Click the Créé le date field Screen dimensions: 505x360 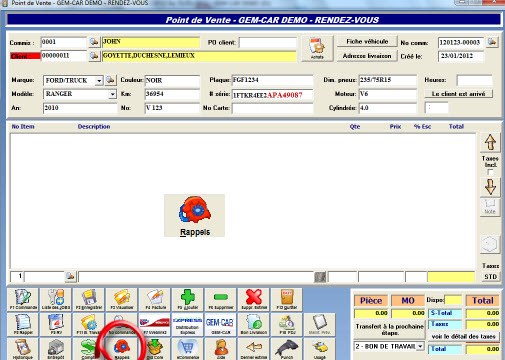pos(461,56)
